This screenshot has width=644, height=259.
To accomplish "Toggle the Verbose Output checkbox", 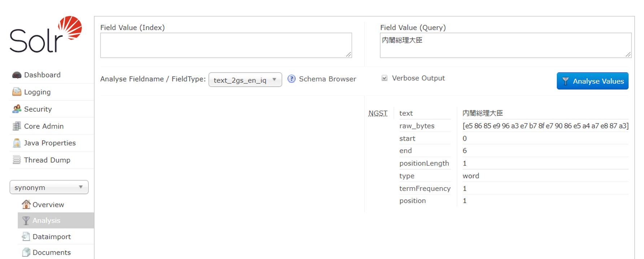I will [x=384, y=78].
